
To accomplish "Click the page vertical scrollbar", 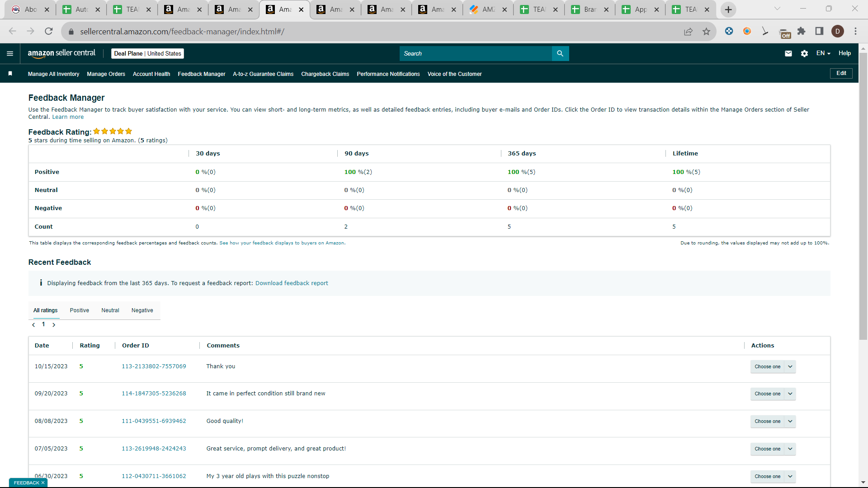I will (x=863, y=197).
